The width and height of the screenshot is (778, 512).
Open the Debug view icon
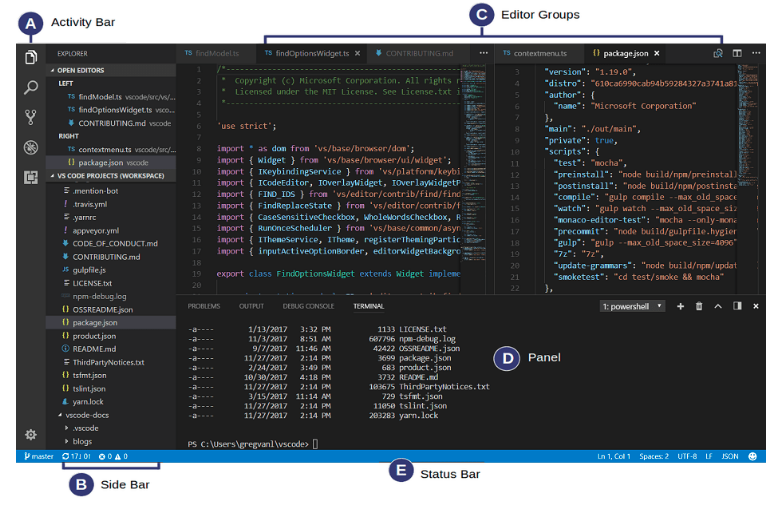pyautogui.click(x=31, y=147)
